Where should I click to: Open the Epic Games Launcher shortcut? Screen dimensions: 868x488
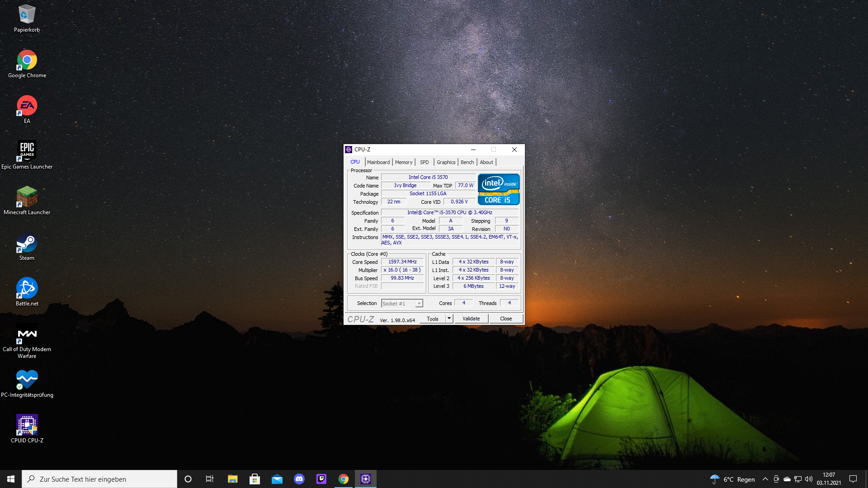click(27, 151)
